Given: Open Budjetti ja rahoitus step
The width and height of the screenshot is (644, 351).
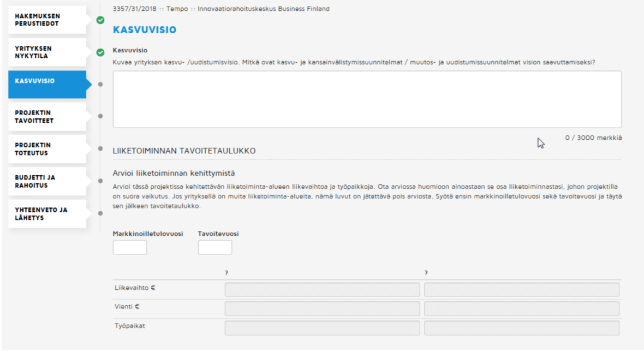Looking at the screenshot, I should (47, 181).
